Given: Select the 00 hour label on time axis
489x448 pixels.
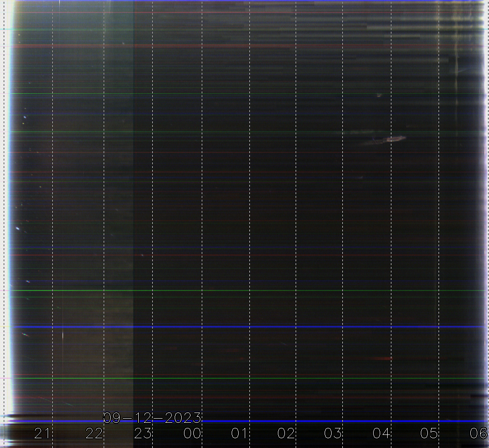Looking at the screenshot, I should click(x=192, y=434).
